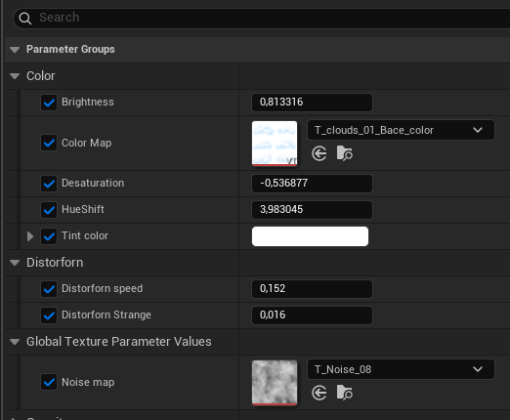Disable the HueShift parameter checkbox

pos(49,210)
